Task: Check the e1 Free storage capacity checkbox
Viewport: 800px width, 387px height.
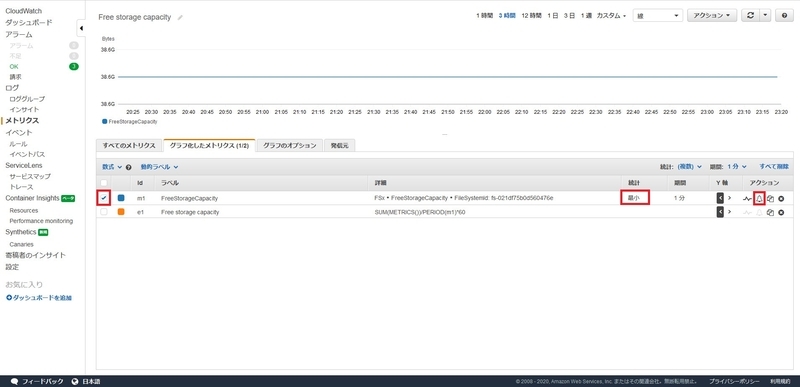Action: [x=104, y=212]
